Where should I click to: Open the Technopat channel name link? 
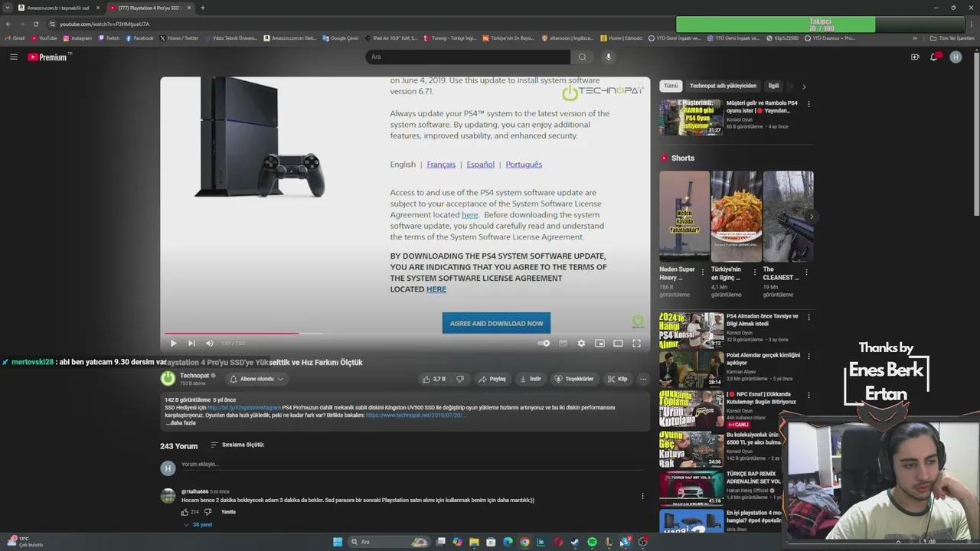coord(194,376)
